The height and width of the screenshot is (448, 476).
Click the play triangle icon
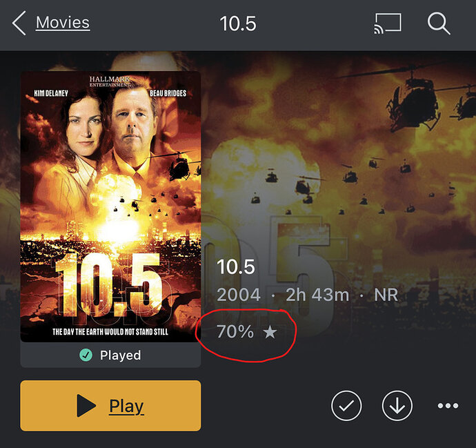click(x=87, y=406)
